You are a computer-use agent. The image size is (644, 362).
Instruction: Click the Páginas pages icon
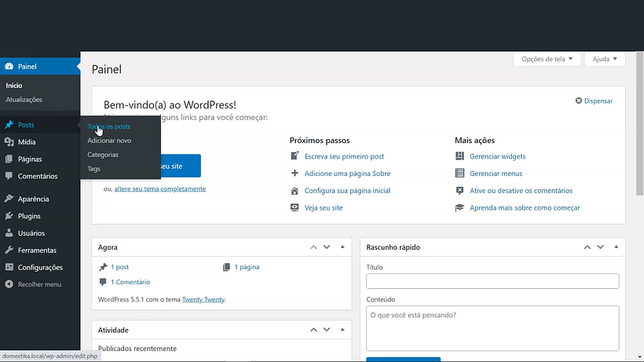pyautogui.click(x=9, y=159)
